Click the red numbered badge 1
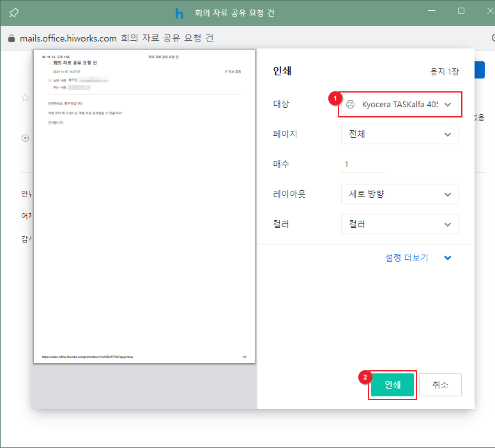 [x=331, y=99]
